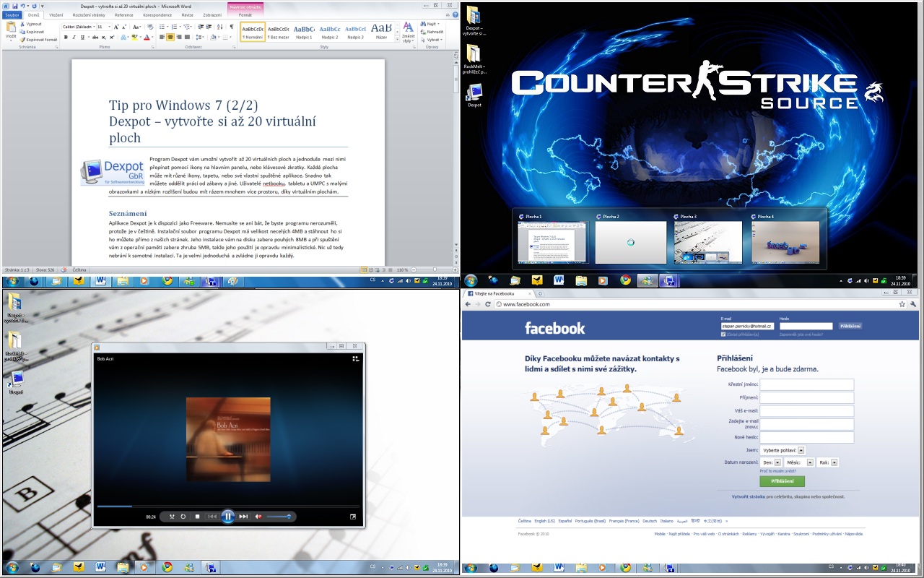The height and width of the screenshot is (578, 924).
Task: Mute the Media Player sound
Action: point(258,517)
